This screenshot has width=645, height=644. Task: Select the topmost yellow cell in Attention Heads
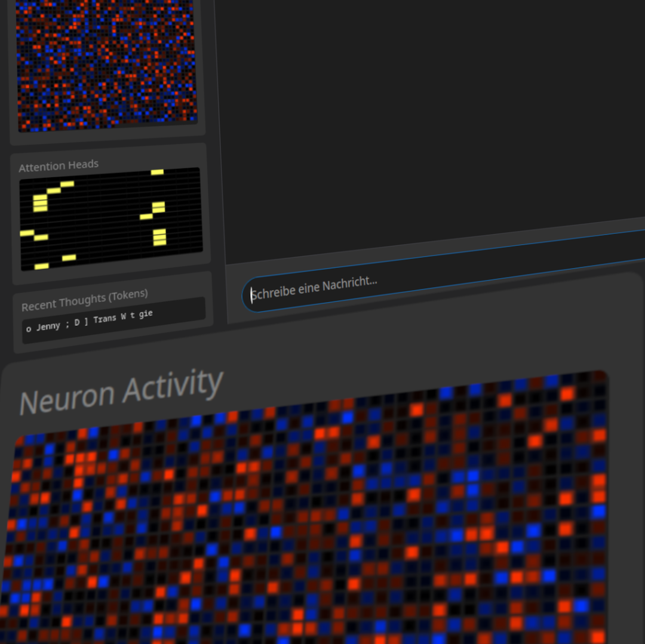point(157,172)
